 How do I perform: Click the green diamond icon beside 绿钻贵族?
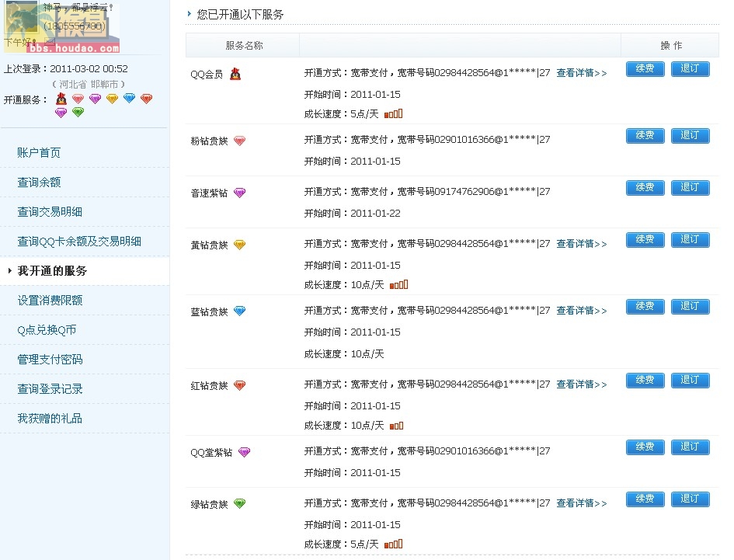pos(240,504)
